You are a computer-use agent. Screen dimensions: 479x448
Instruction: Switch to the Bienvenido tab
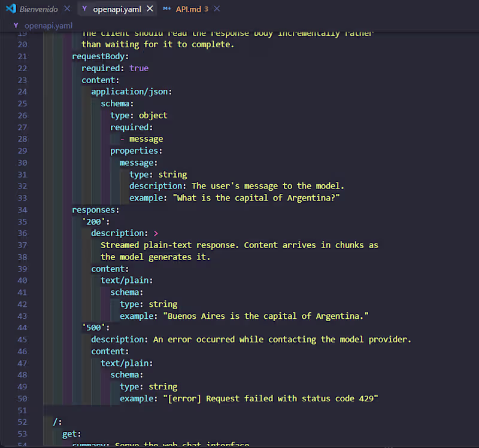point(38,9)
